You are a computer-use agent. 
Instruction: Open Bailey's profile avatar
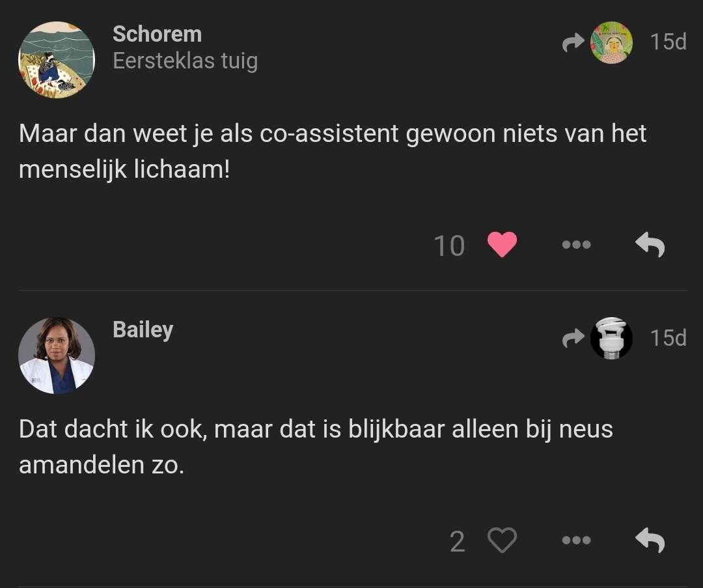click(57, 356)
